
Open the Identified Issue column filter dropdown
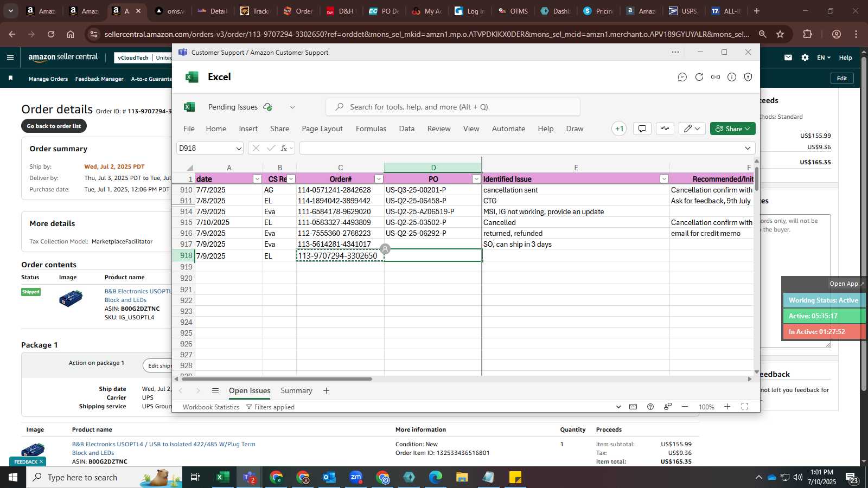coord(664,179)
